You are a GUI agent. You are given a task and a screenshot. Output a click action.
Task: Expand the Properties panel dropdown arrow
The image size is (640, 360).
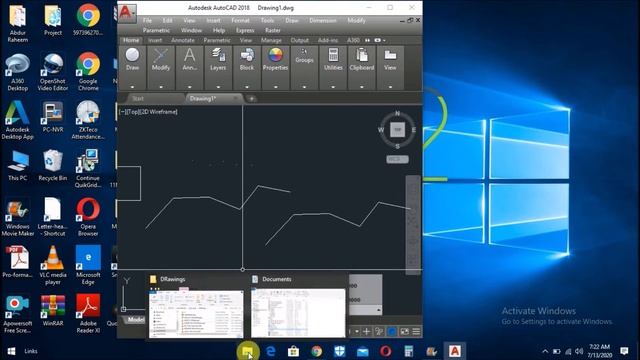tap(276, 87)
